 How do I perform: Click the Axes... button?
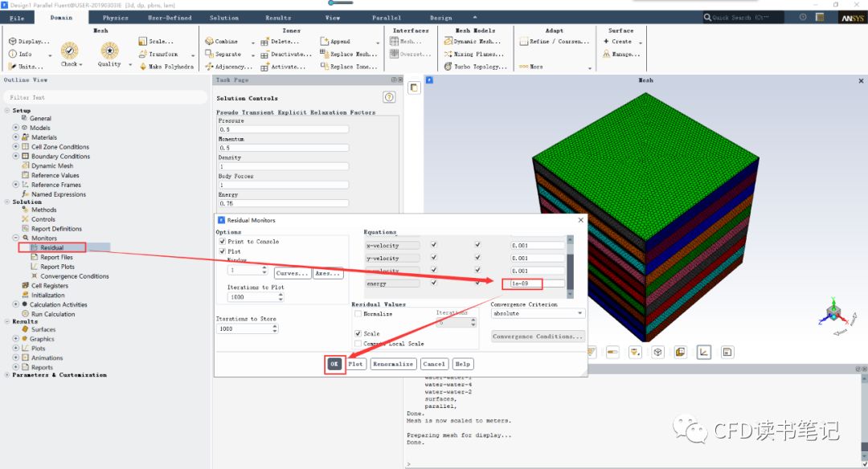pyautogui.click(x=328, y=273)
